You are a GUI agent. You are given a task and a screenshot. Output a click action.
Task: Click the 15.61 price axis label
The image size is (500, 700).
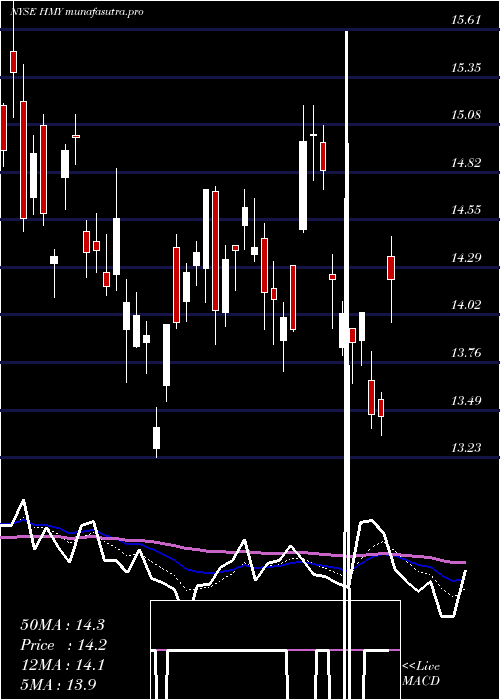467,20
